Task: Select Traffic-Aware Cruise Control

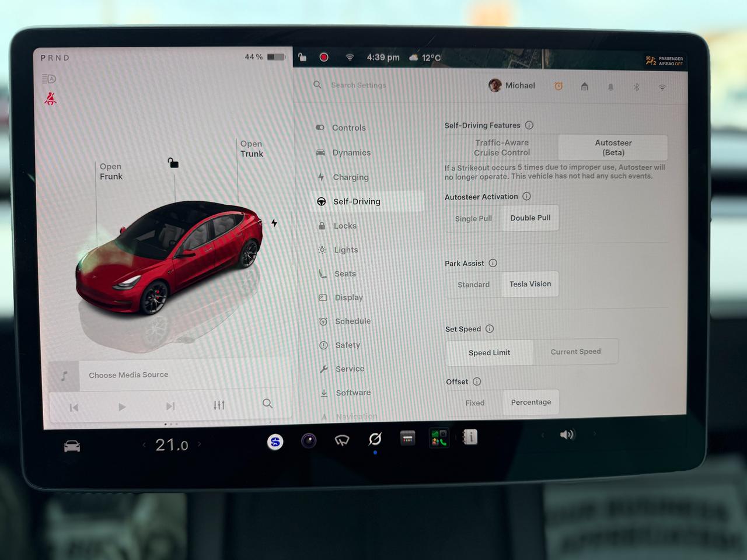Action: (502, 148)
